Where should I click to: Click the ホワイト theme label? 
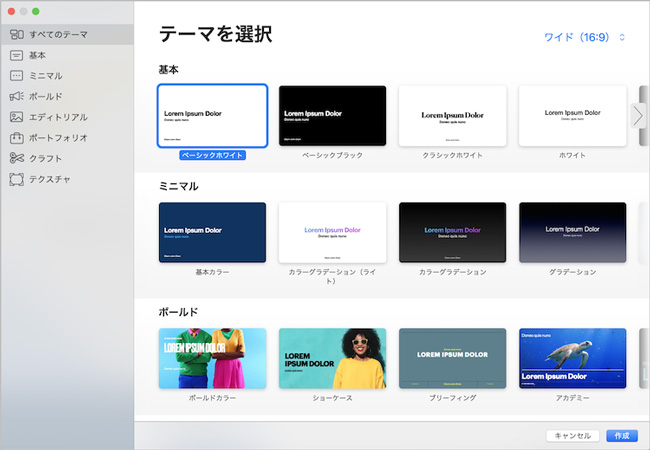coord(572,155)
